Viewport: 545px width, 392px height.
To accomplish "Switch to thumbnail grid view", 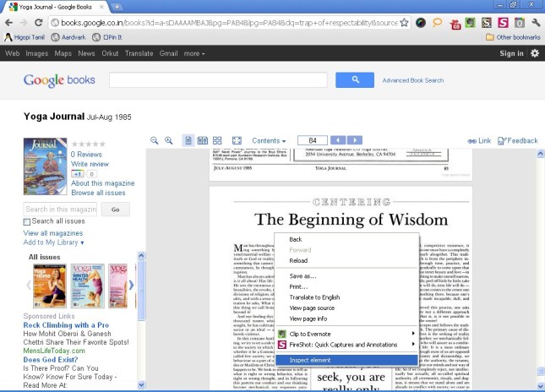I will coord(217,140).
